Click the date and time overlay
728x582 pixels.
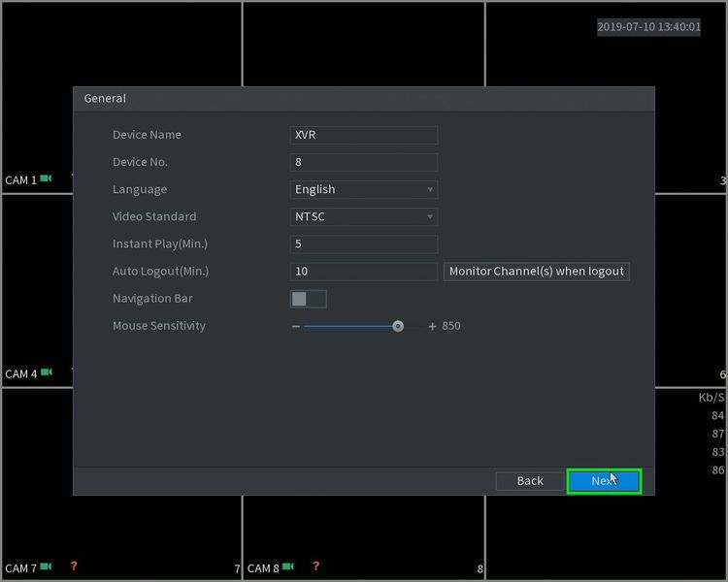648,27
